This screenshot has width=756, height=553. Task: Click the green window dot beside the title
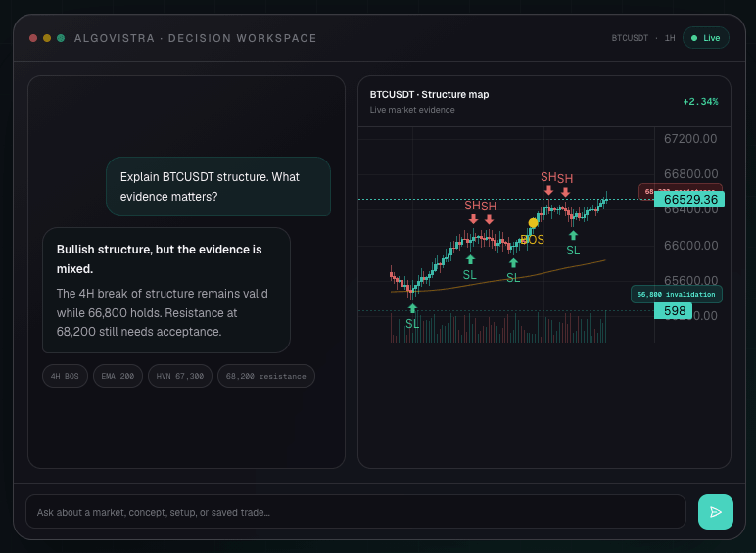click(61, 38)
